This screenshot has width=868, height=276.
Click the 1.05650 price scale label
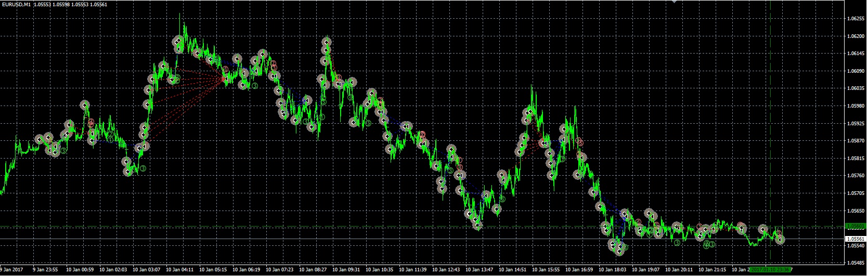(x=856, y=211)
